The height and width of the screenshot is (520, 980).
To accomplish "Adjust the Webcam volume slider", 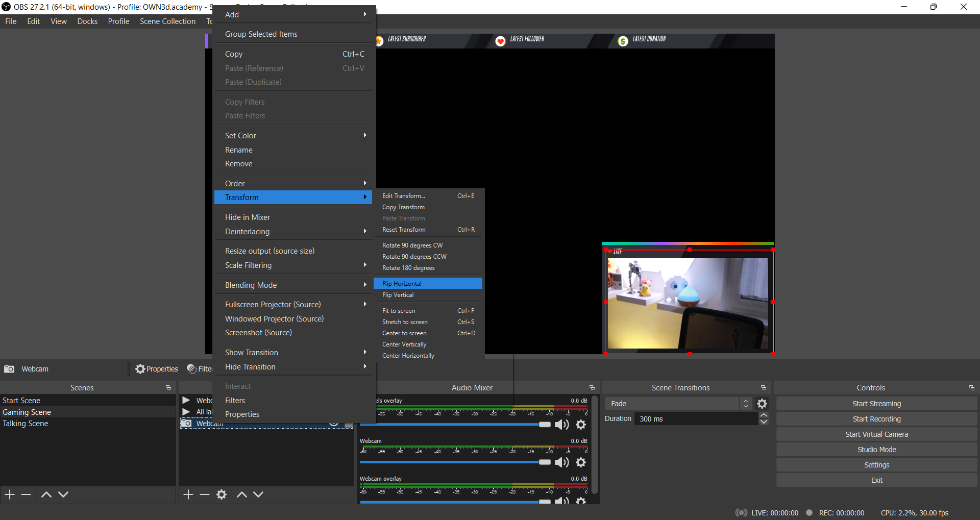I will [x=545, y=462].
